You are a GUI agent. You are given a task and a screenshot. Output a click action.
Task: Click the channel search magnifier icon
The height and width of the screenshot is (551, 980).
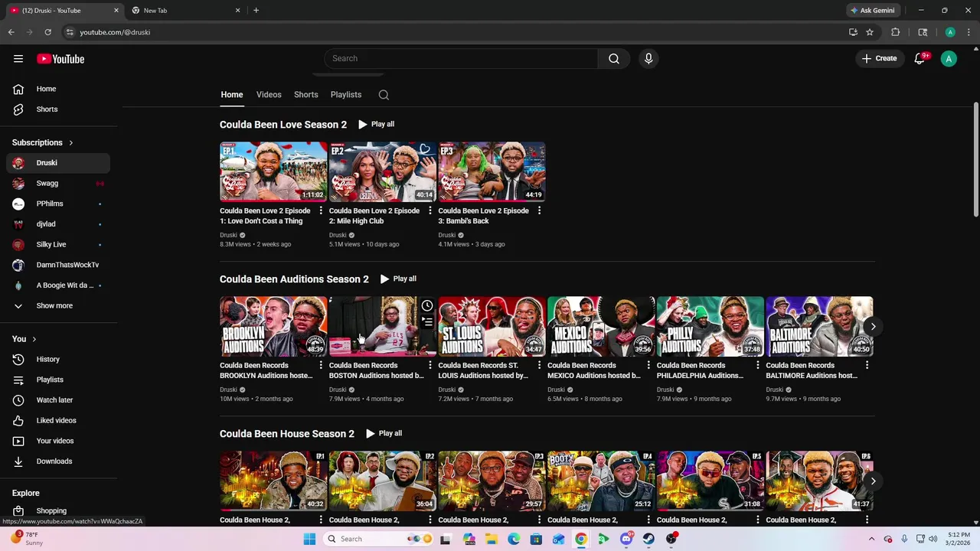click(x=384, y=95)
